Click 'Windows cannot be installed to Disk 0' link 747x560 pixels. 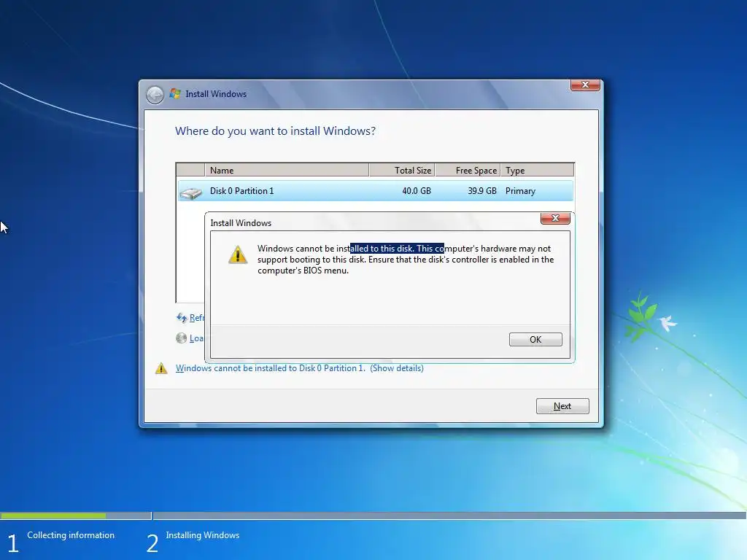click(x=270, y=368)
